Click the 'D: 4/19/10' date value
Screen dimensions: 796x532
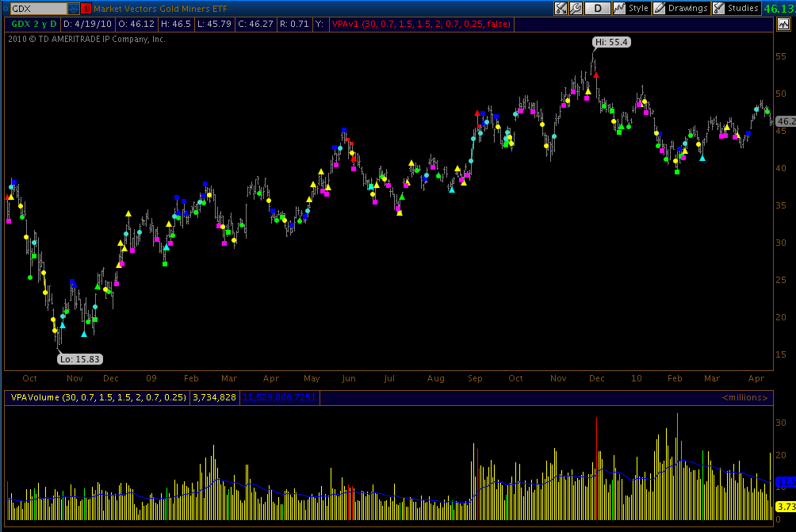coord(87,24)
